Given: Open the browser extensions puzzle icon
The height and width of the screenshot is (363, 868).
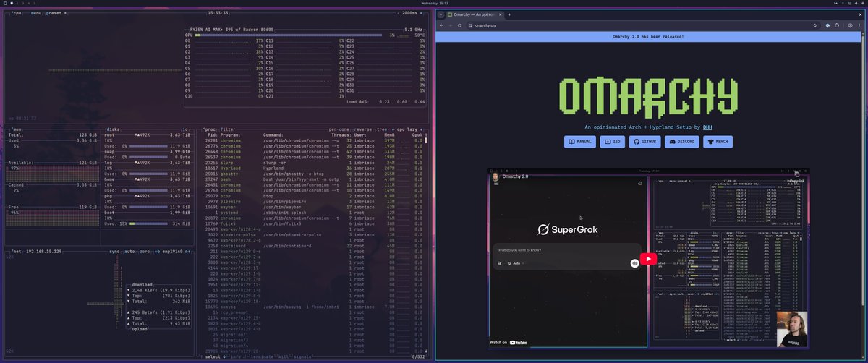Looking at the screenshot, I should tap(837, 25).
